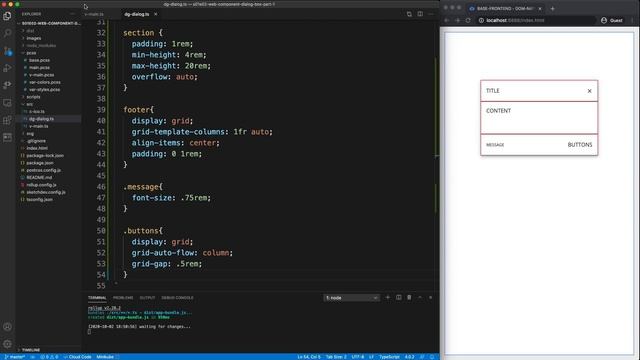Expand the dist folder
This screenshot has width=640, height=360.
30,31
